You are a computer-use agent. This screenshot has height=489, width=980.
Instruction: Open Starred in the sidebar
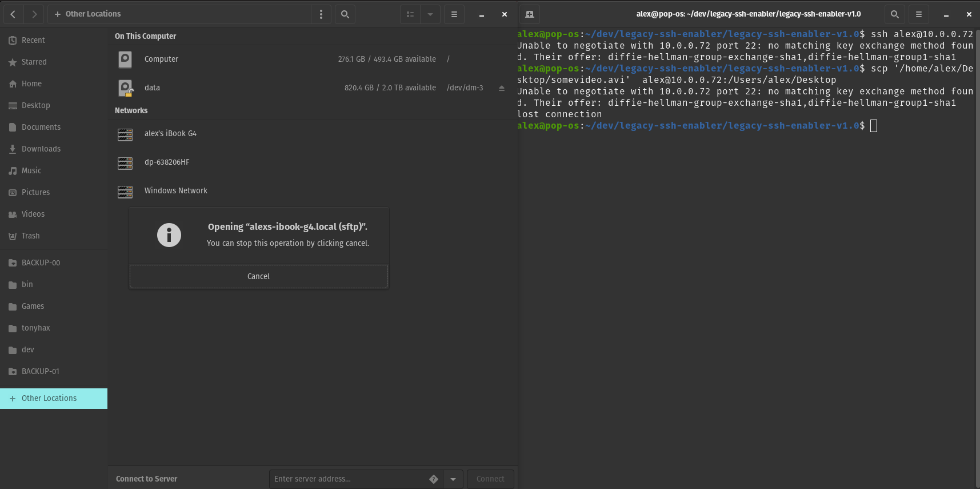(x=54, y=62)
